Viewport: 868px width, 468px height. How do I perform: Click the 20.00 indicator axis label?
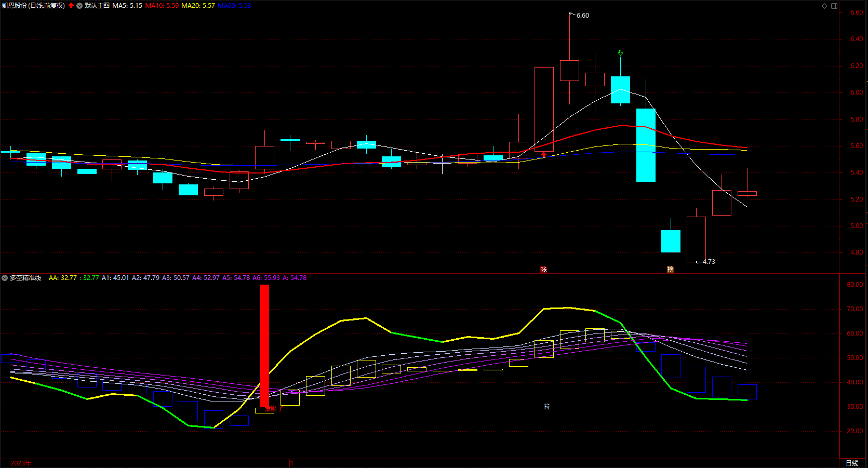click(855, 431)
